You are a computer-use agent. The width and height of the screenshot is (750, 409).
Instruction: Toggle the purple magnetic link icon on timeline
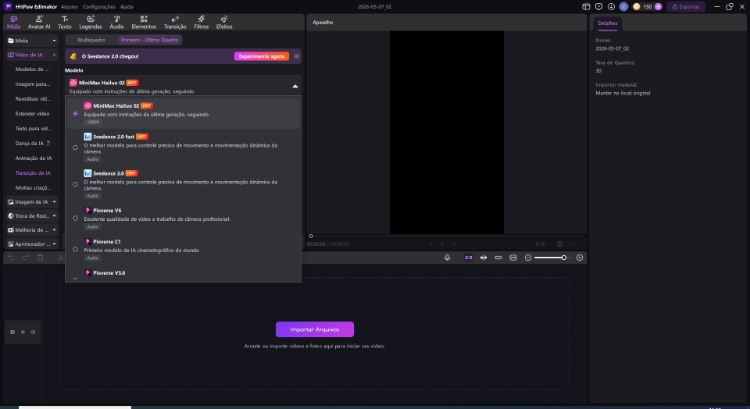469,257
